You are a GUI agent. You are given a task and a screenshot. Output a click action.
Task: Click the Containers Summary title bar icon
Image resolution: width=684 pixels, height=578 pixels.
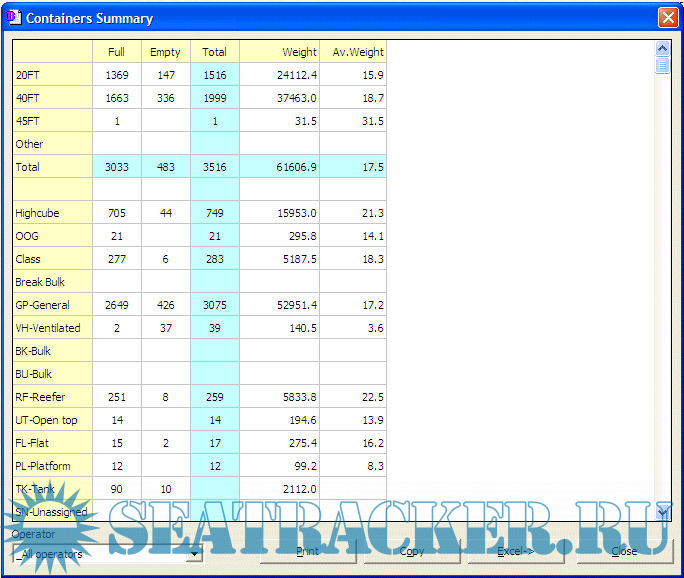(x=13, y=18)
